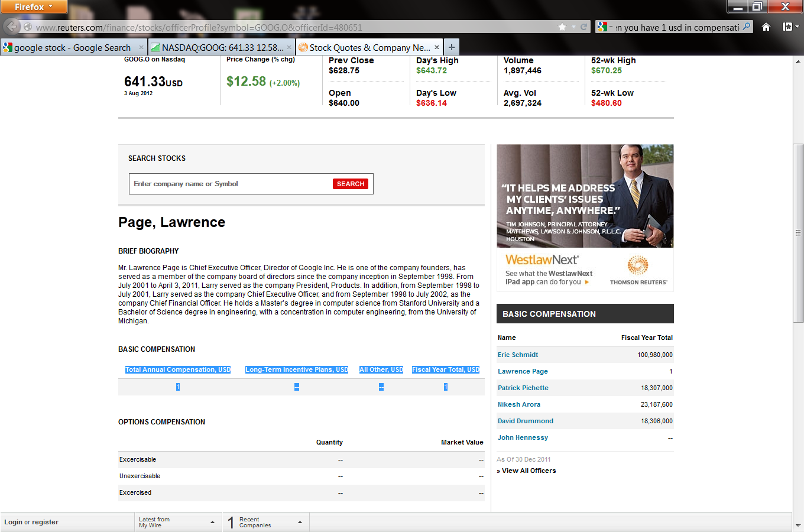Click the View All Officers link

[x=529, y=471]
